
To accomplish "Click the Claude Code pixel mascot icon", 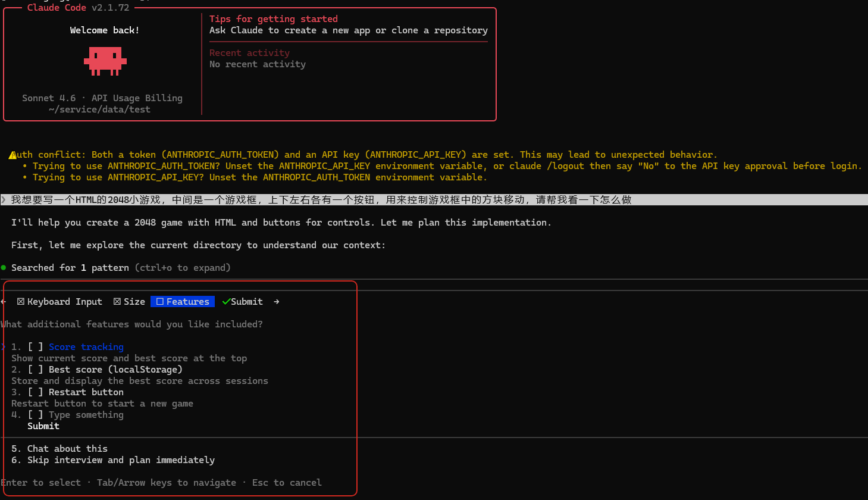I will point(105,61).
